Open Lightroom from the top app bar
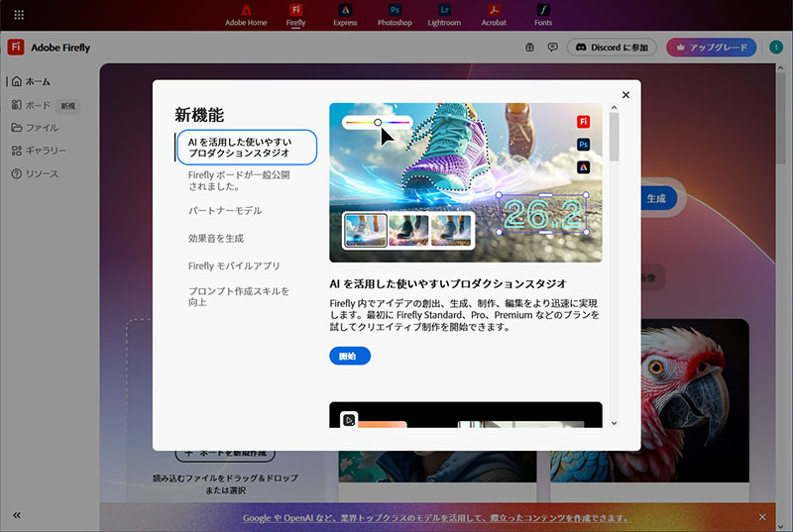This screenshot has width=793, height=532. click(x=444, y=15)
